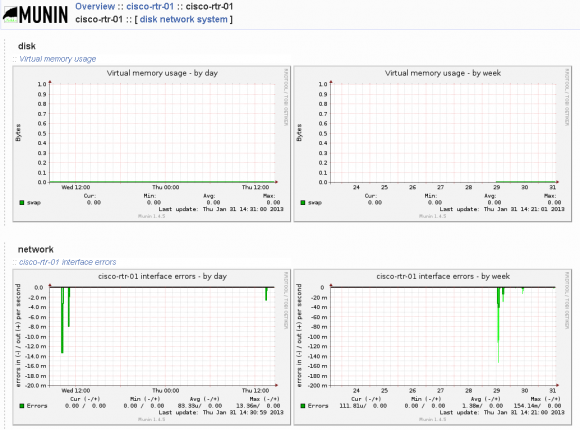
Task: Open the blue cisco-rtr-01 breadcrumb link
Action: point(150,6)
